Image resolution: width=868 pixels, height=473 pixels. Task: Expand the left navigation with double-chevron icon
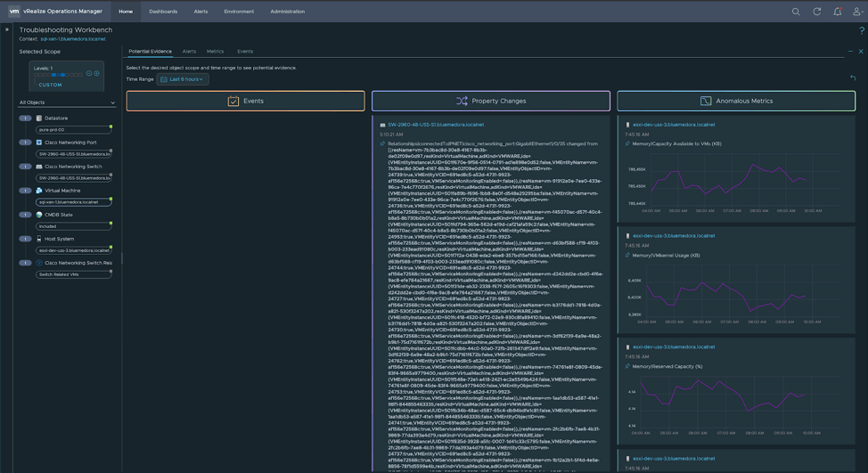coord(6,30)
